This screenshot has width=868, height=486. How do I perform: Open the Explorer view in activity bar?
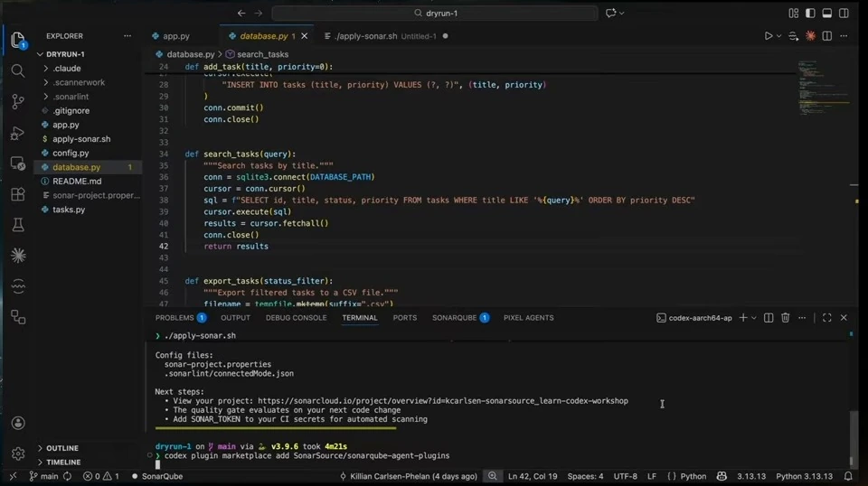click(18, 40)
